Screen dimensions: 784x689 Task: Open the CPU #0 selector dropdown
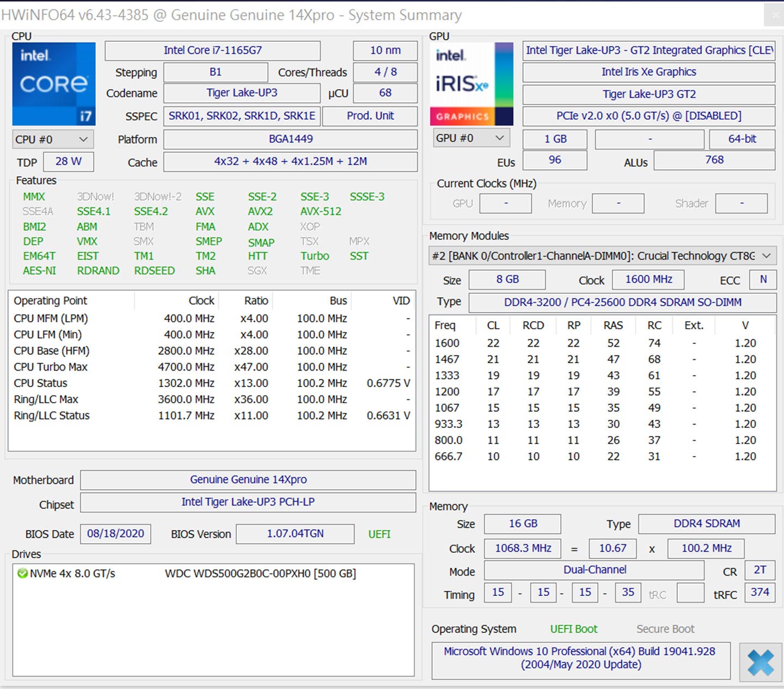click(53, 139)
